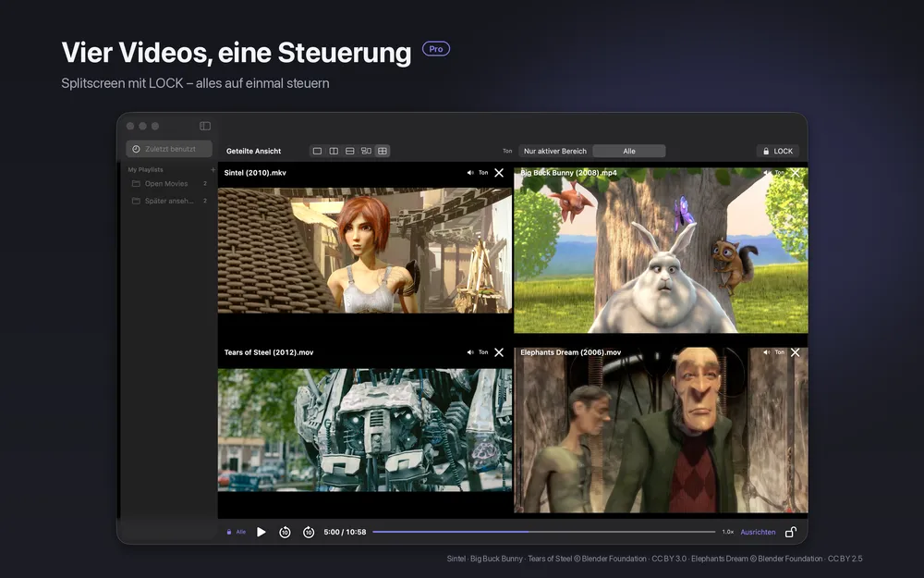924x578 pixels.
Task: Click the 'Sintel (2010).mkv' title
Action: [255, 173]
